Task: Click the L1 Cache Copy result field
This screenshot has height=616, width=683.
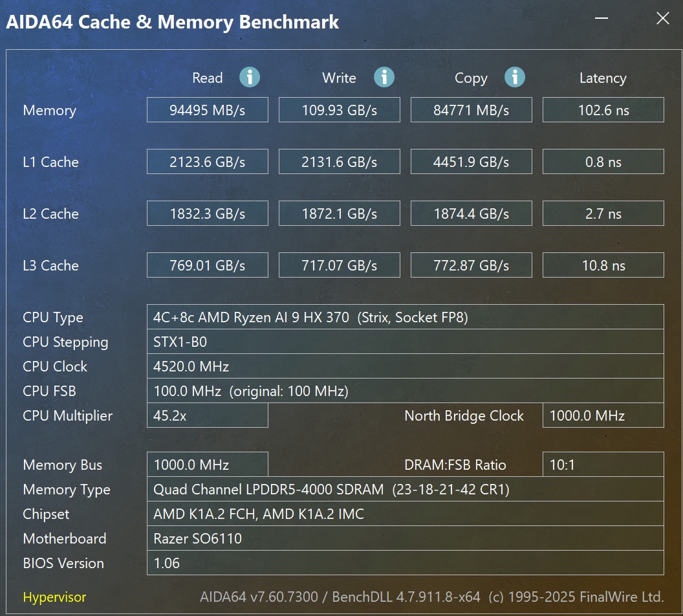Action: [x=472, y=162]
